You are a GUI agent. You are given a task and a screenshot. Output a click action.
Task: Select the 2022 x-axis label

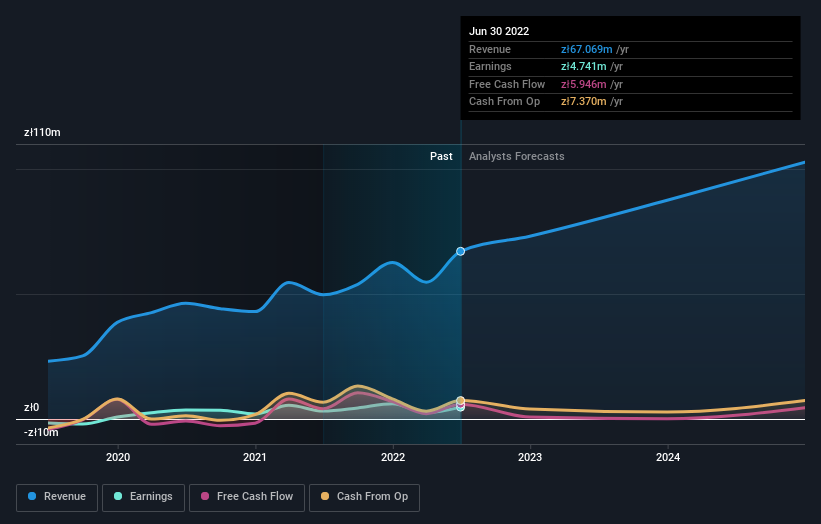click(393, 457)
